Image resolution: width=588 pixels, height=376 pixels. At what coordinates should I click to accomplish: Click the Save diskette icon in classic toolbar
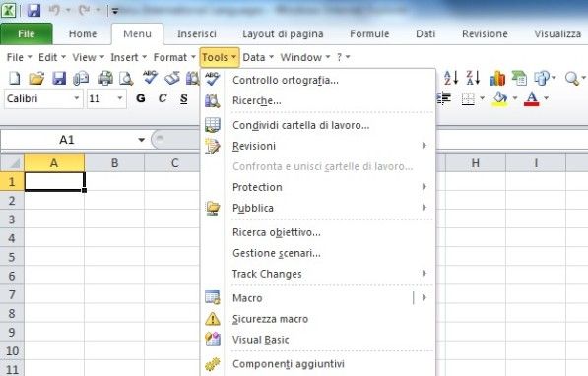(59, 79)
